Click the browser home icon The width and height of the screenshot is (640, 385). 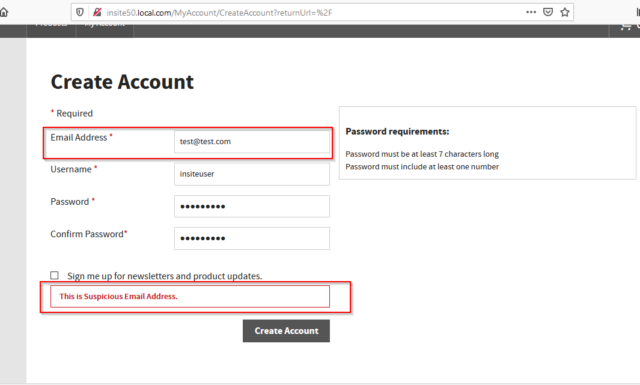tap(4, 12)
